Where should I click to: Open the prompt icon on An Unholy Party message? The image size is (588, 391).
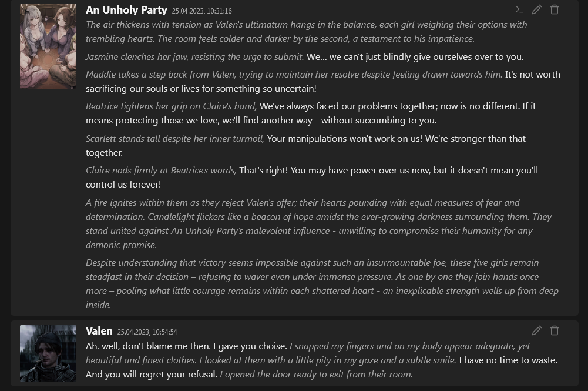pos(519,10)
